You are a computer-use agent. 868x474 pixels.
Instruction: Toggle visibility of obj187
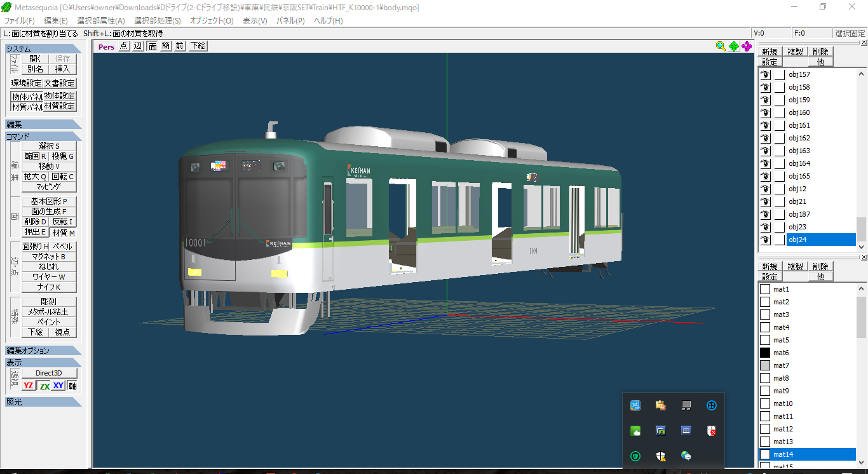[x=766, y=214]
